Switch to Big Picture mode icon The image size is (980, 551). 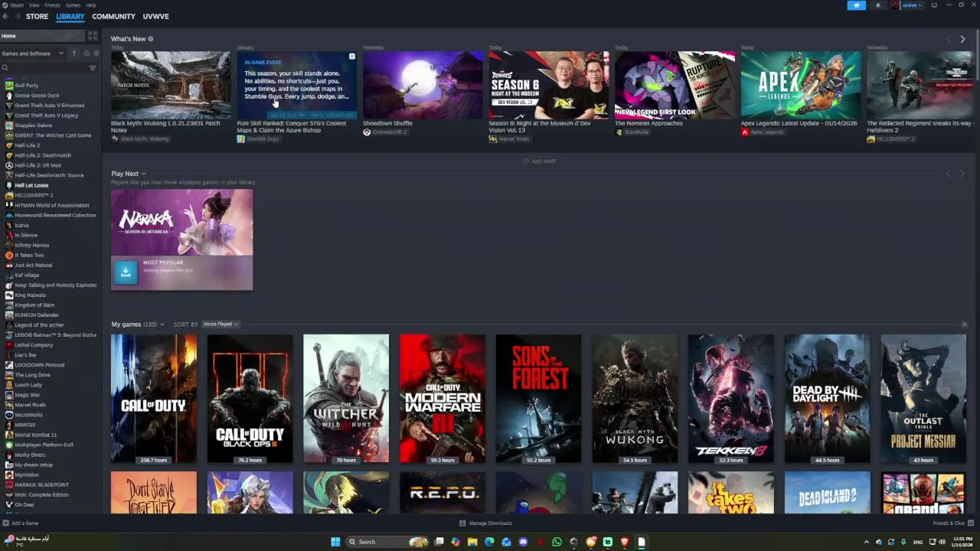click(934, 5)
